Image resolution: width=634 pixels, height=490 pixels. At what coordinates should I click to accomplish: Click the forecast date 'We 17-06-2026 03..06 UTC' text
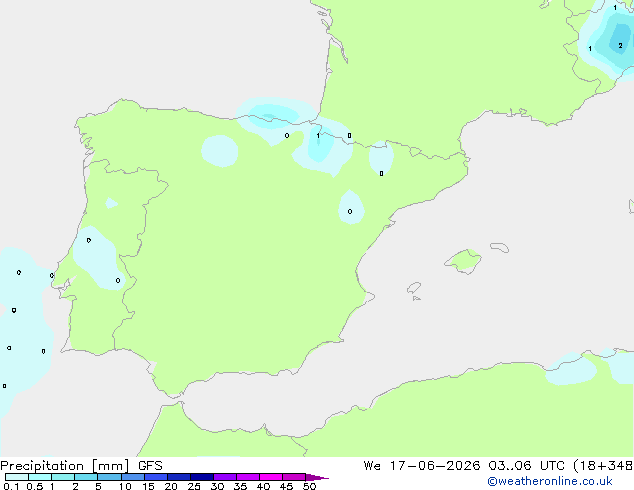click(x=464, y=466)
